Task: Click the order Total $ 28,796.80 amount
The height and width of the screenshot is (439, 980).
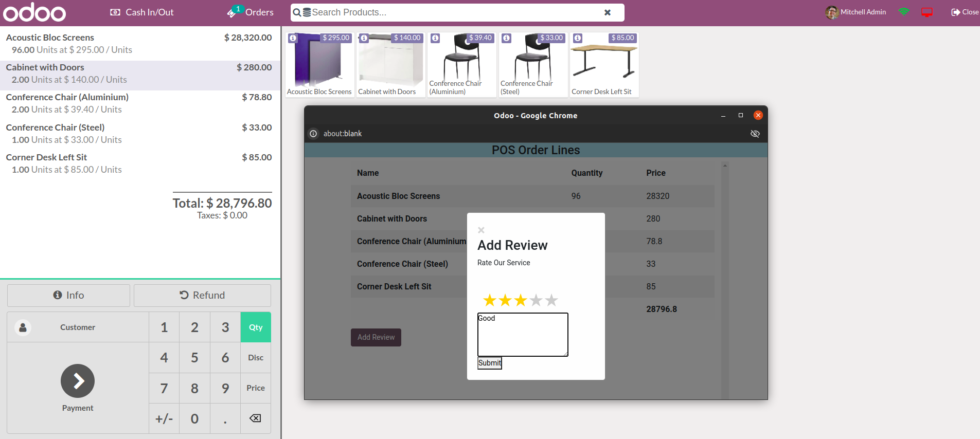Action: pos(222,203)
